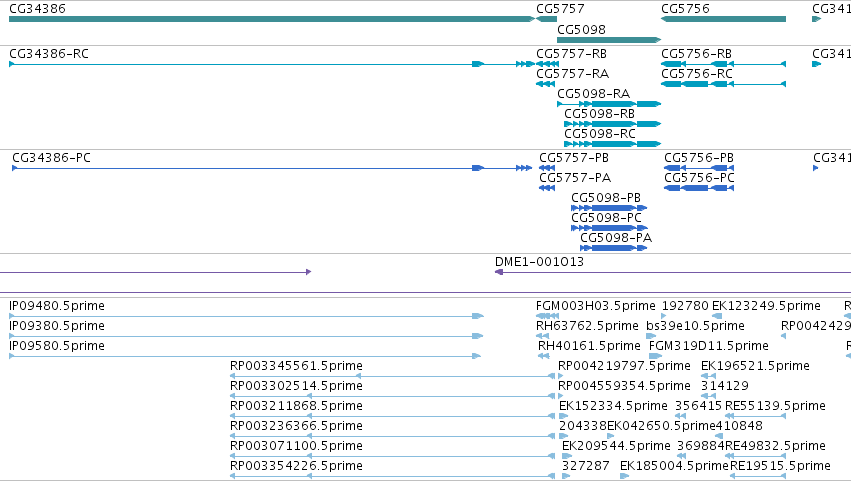Click RP003236366.5prime label
The height and width of the screenshot is (481, 851).
coord(296,427)
